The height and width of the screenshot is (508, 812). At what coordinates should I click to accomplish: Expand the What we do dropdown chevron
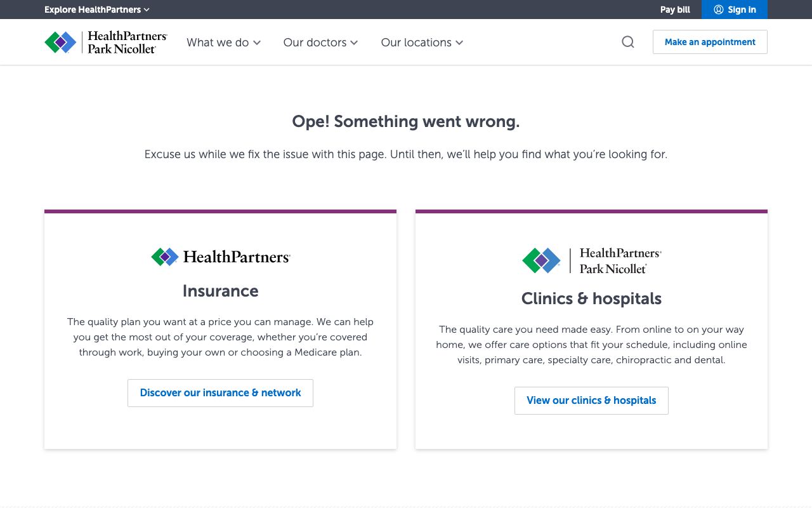tap(257, 43)
